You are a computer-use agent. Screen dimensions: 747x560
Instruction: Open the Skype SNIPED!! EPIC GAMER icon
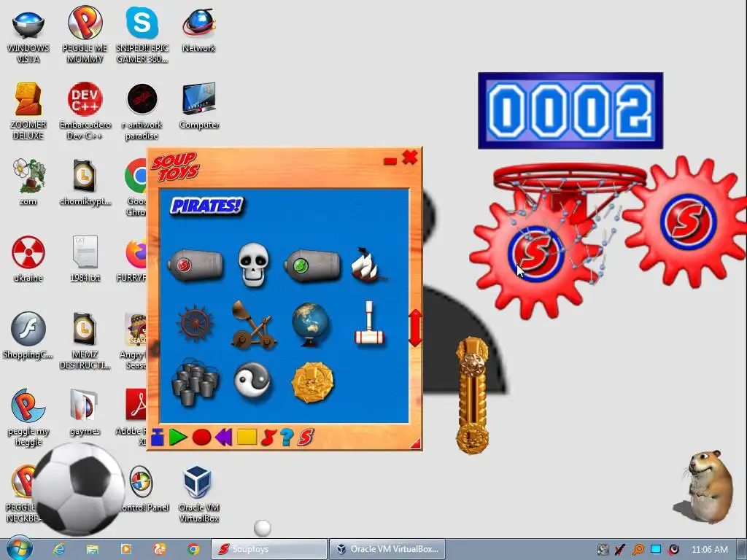(x=142, y=35)
